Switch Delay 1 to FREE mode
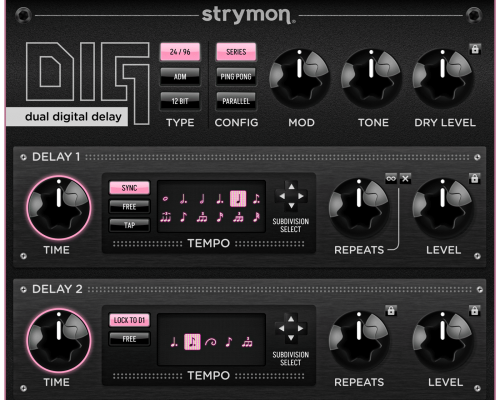 coord(129,207)
